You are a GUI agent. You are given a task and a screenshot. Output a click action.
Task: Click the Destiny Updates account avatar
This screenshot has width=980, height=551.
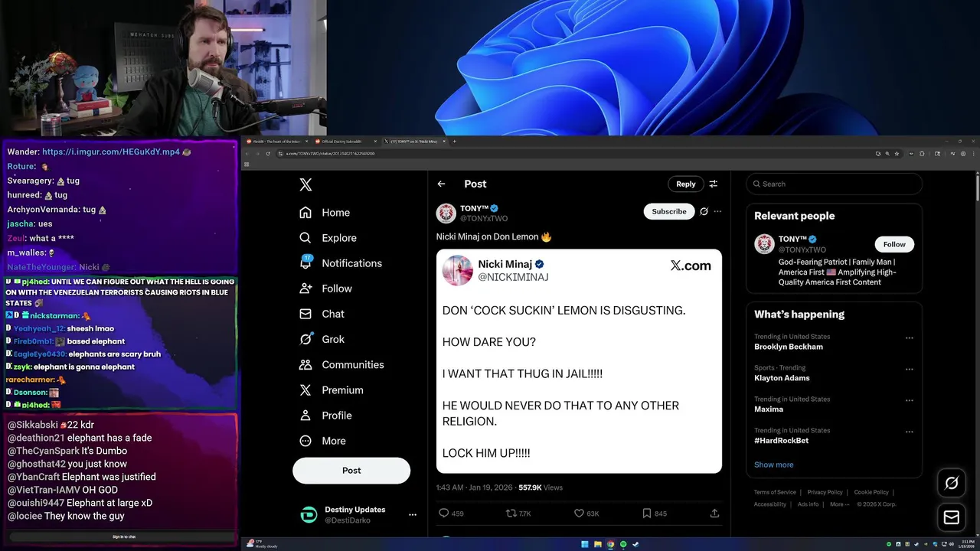pos(309,515)
